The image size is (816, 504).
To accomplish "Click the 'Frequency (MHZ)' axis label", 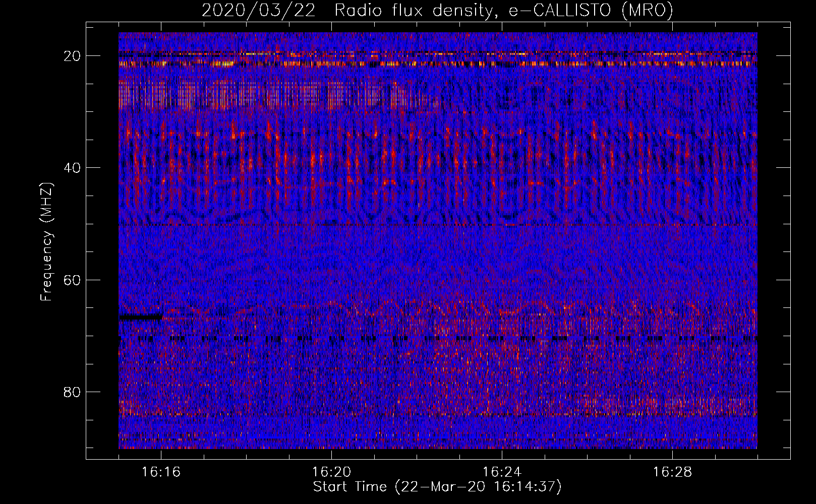I will pyautogui.click(x=46, y=242).
